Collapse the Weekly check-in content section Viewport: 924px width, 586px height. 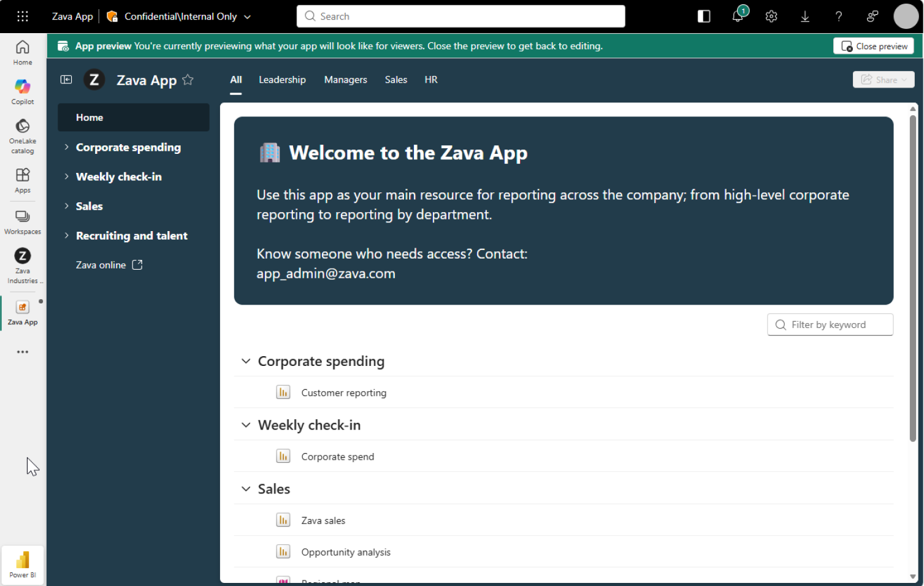click(x=246, y=425)
